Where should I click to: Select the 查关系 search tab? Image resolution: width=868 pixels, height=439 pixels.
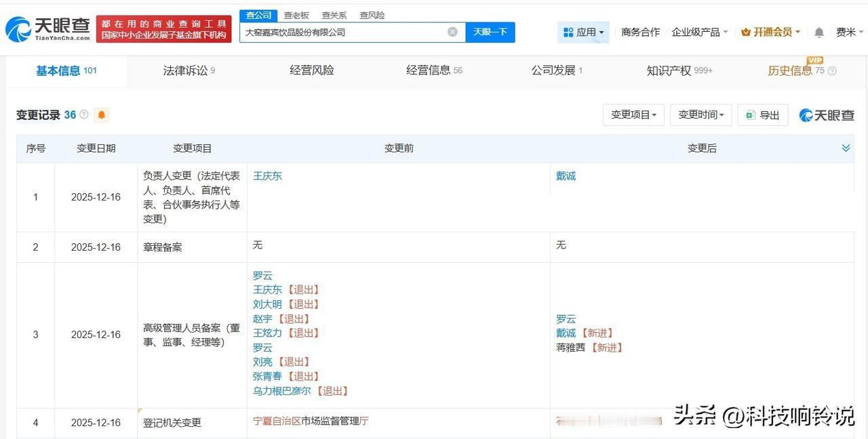[x=334, y=15]
